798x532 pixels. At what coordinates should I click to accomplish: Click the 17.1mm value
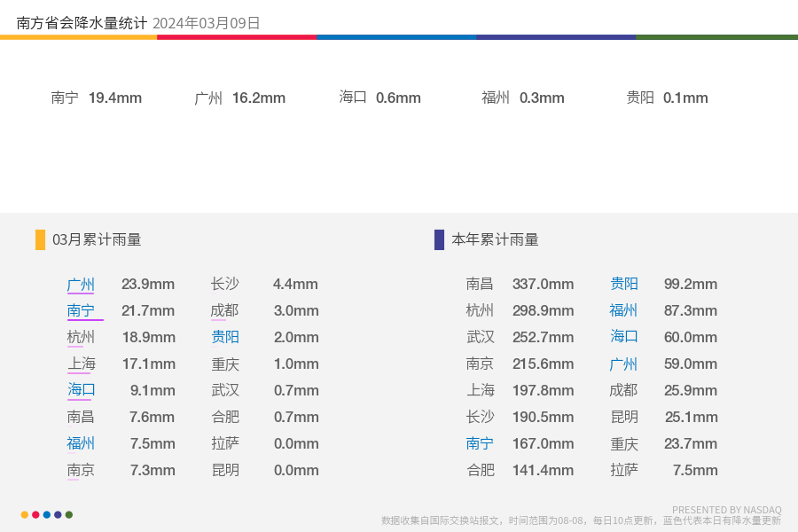coord(149,364)
